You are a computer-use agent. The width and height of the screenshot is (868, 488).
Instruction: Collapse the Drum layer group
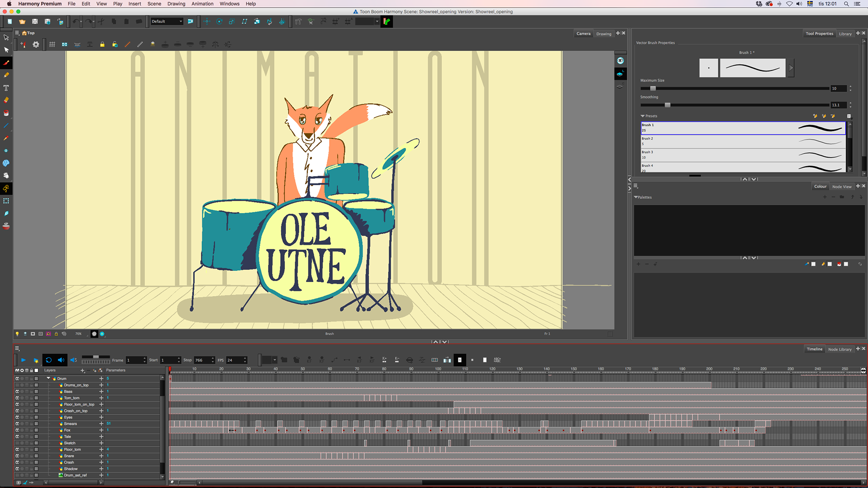pyautogui.click(x=48, y=378)
